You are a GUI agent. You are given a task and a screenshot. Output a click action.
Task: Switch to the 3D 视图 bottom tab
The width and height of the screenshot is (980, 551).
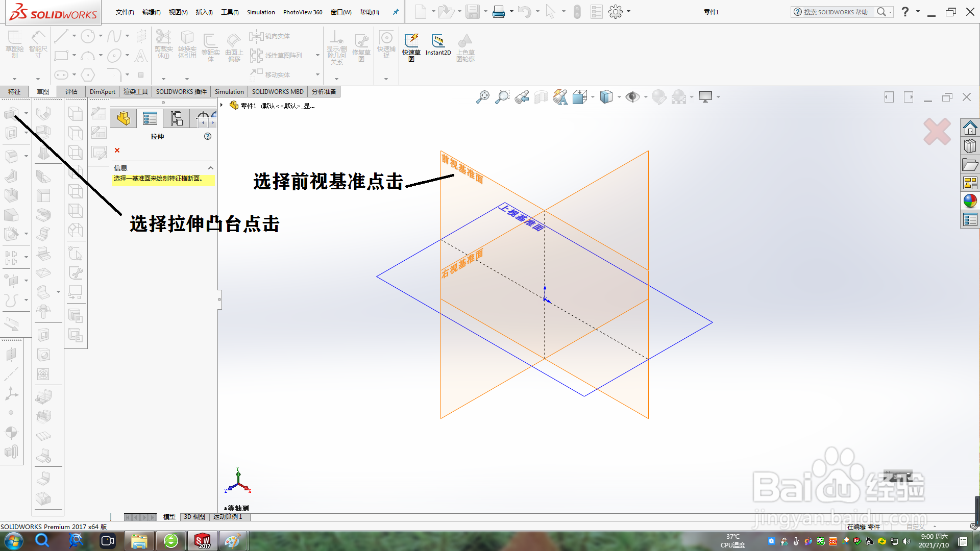tap(194, 517)
